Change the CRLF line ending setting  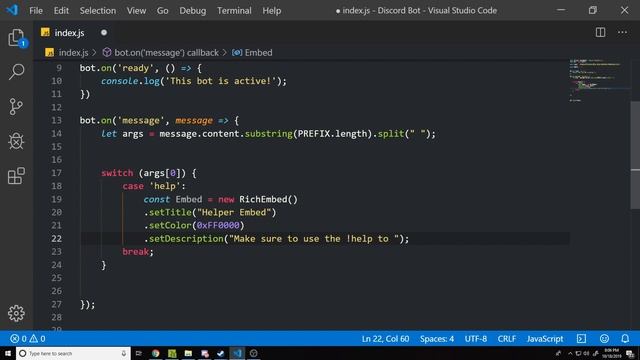(507, 338)
